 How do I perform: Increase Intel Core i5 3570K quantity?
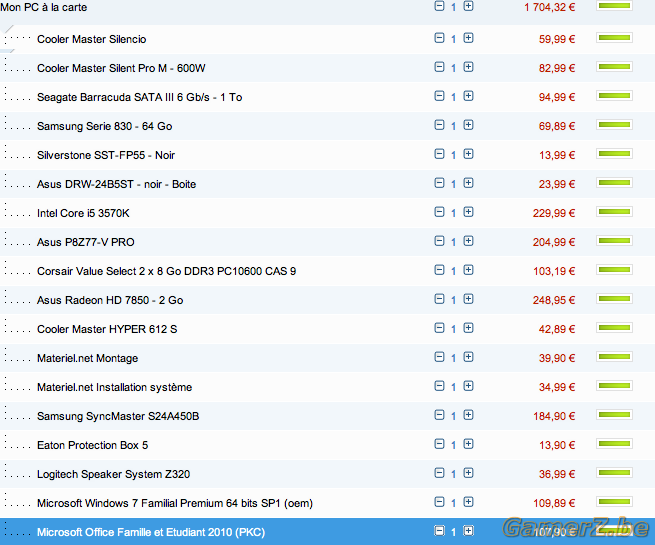pos(468,212)
